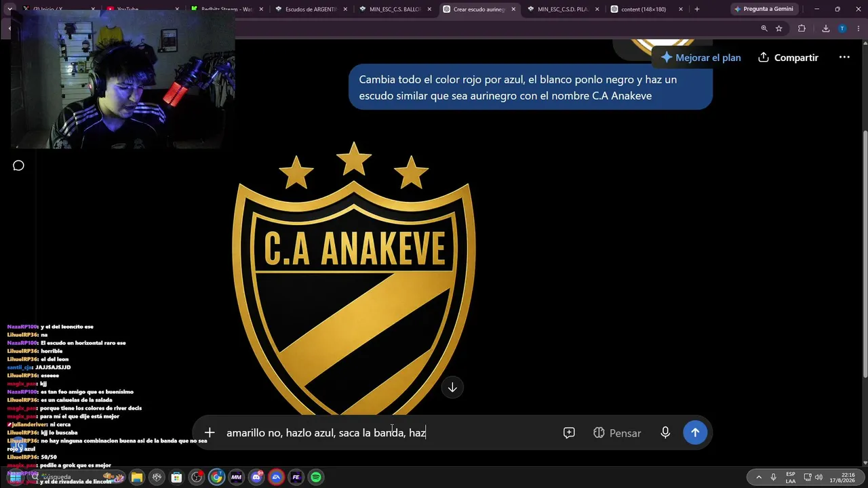This screenshot has width=868, height=488.
Task: Open the Chrome profile avatar
Action: click(x=842, y=28)
